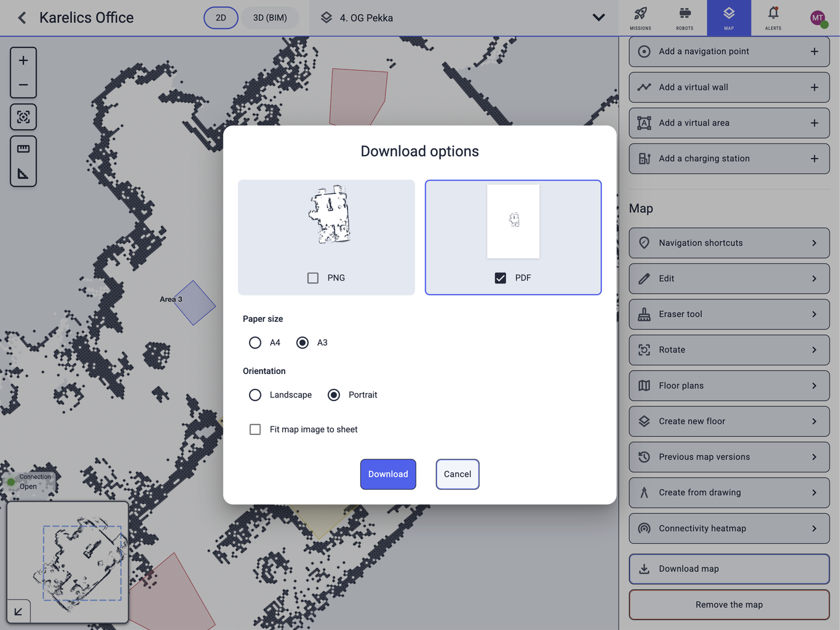Switch to 3D (BIM) view
This screenshot has width=840, height=630.
pyautogui.click(x=270, y=18)
